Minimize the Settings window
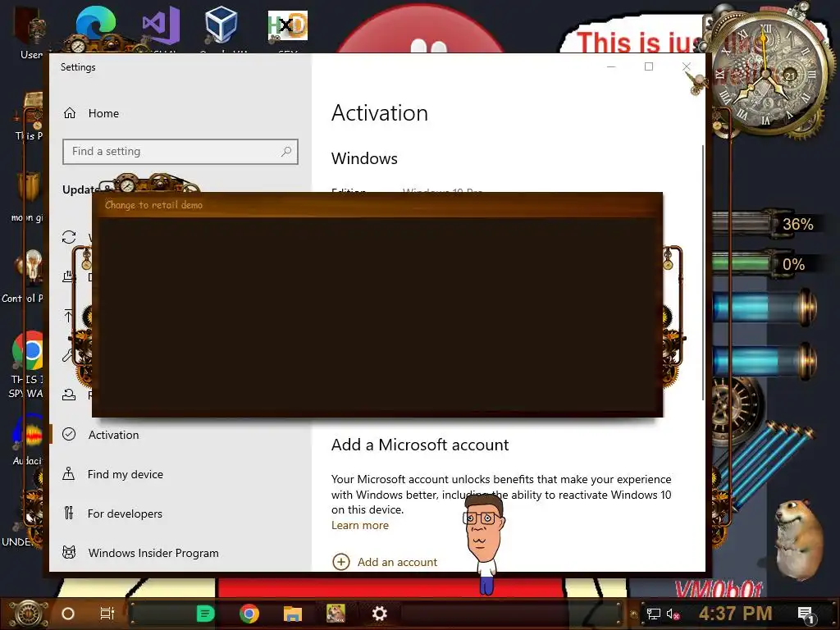The height and width of the screenshot is (630, 840). pos(610,66)
